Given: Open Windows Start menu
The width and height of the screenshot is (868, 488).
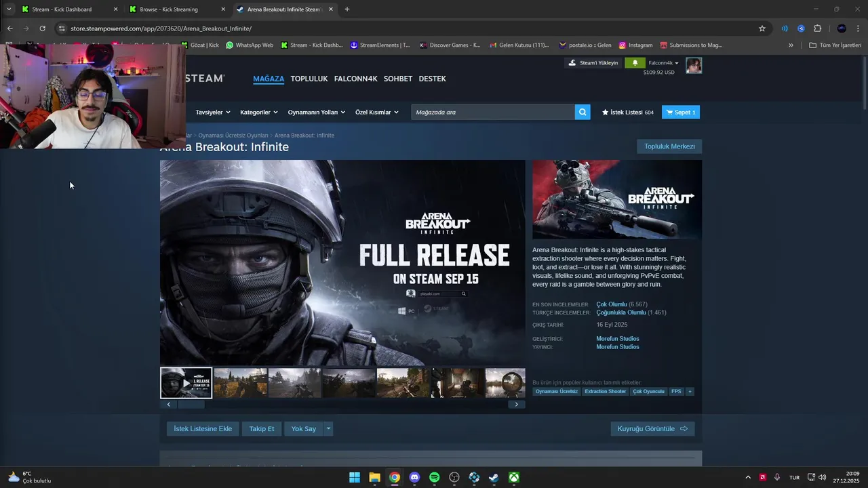Looking at the screenshot, I should pos(355,477).
